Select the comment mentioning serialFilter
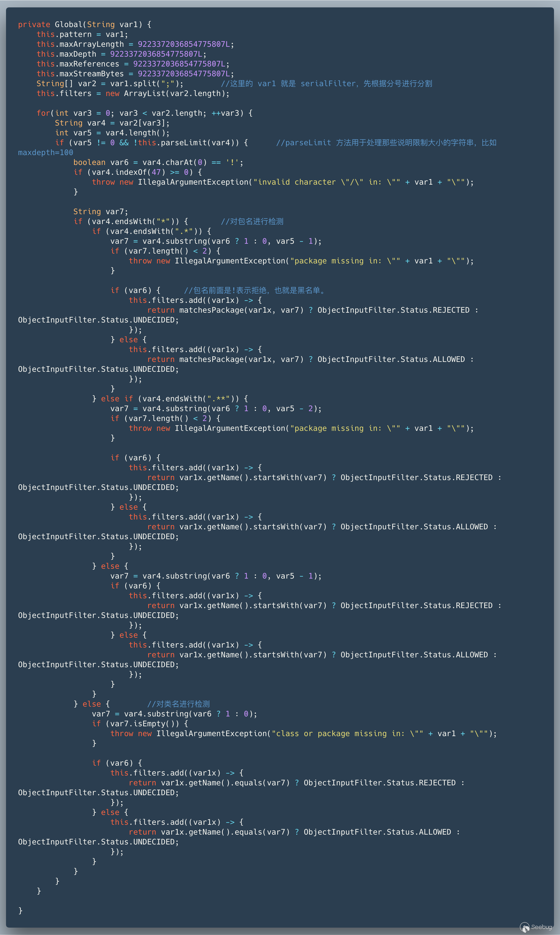The image size is (560, 935). point(326,83)
